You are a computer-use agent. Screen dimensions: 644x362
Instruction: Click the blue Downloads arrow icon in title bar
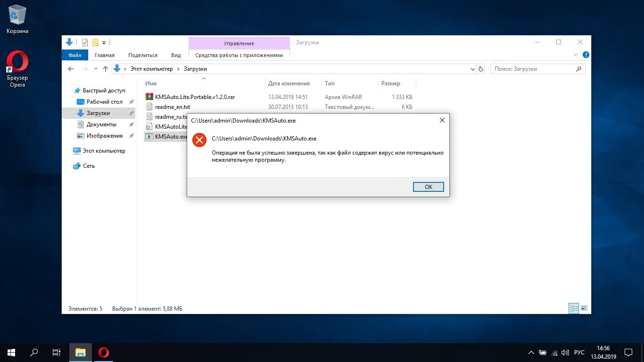pos(69,42)
